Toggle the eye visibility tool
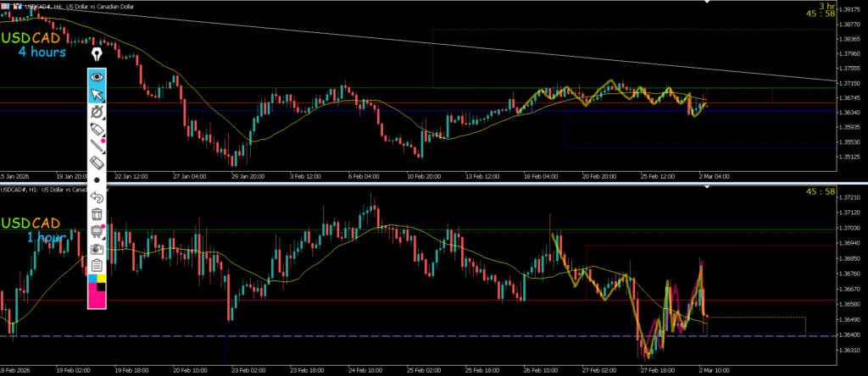The image size is (868, 376). 97,77
